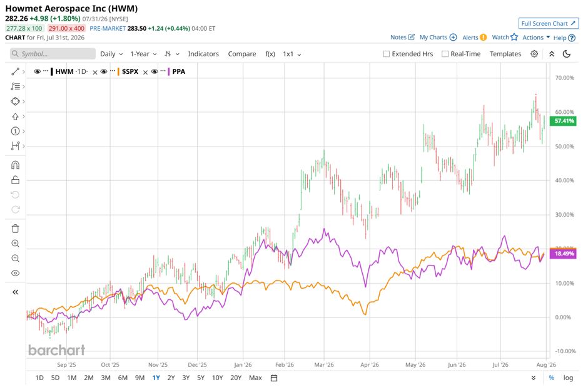Select the arrow marker tool

click(16, 116)
